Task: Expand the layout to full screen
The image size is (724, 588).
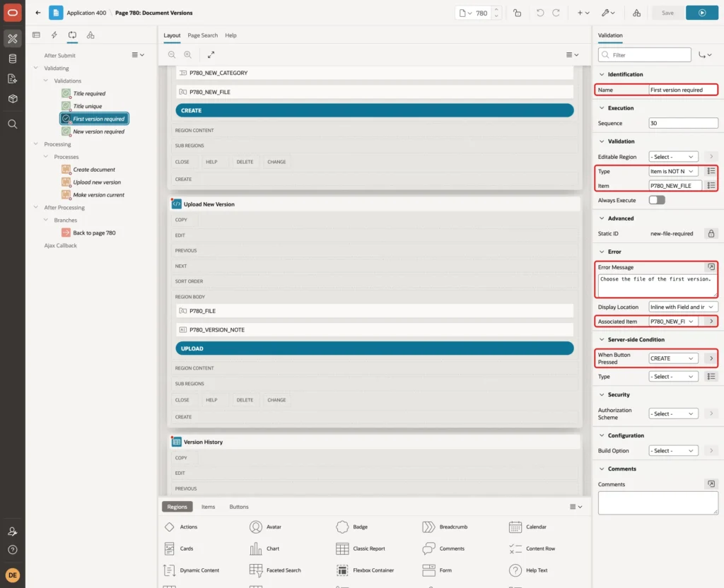Action: (x=211, y=54)
